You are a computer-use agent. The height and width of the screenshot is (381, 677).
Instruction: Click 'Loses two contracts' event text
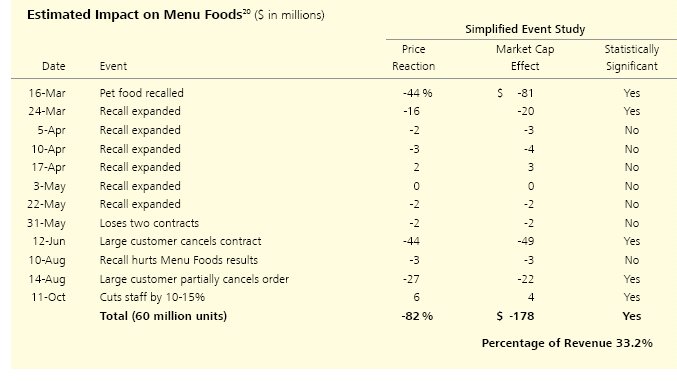click(x=149, y=223)
